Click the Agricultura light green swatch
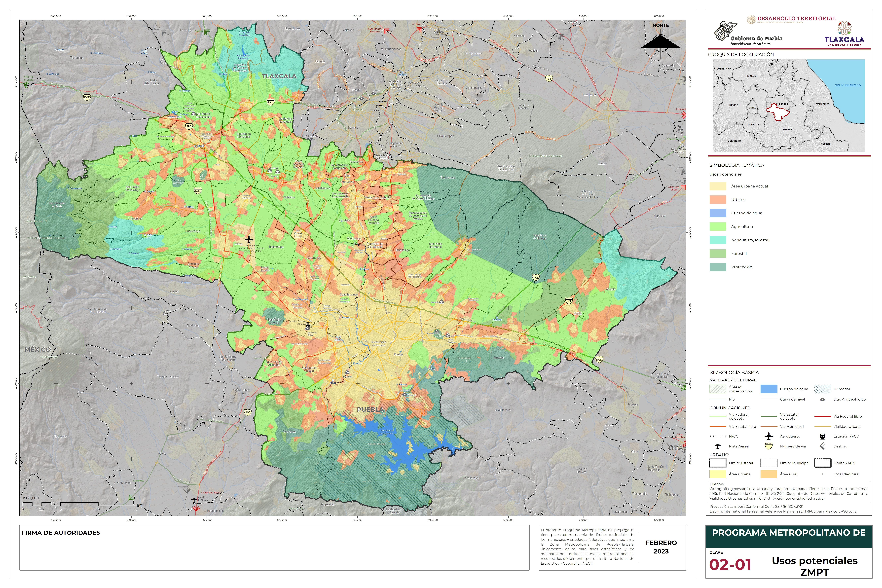This screenshot has height=588, width=882. (718, 226)
